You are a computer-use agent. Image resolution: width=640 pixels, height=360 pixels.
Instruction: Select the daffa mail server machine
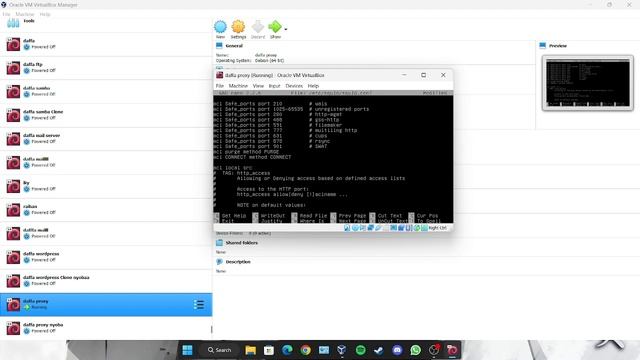[x=106, y=139]
